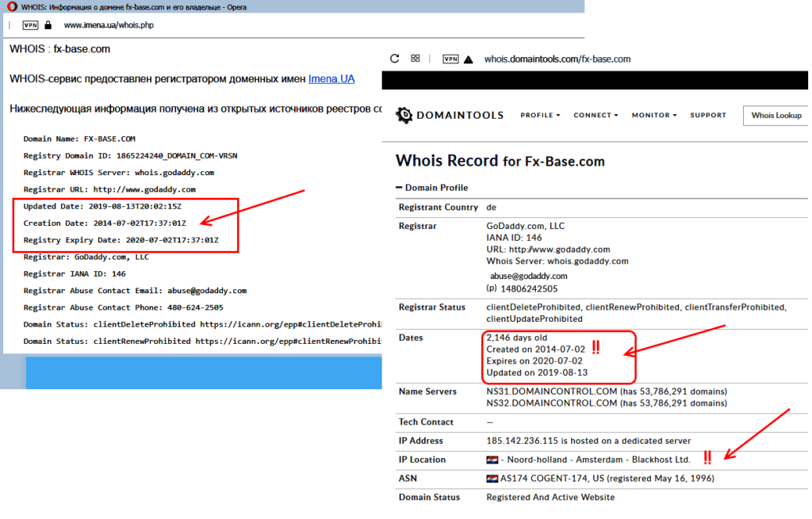Expand the PROFILE dropdown menu
The image size is (812, 519).
(540, 115)
